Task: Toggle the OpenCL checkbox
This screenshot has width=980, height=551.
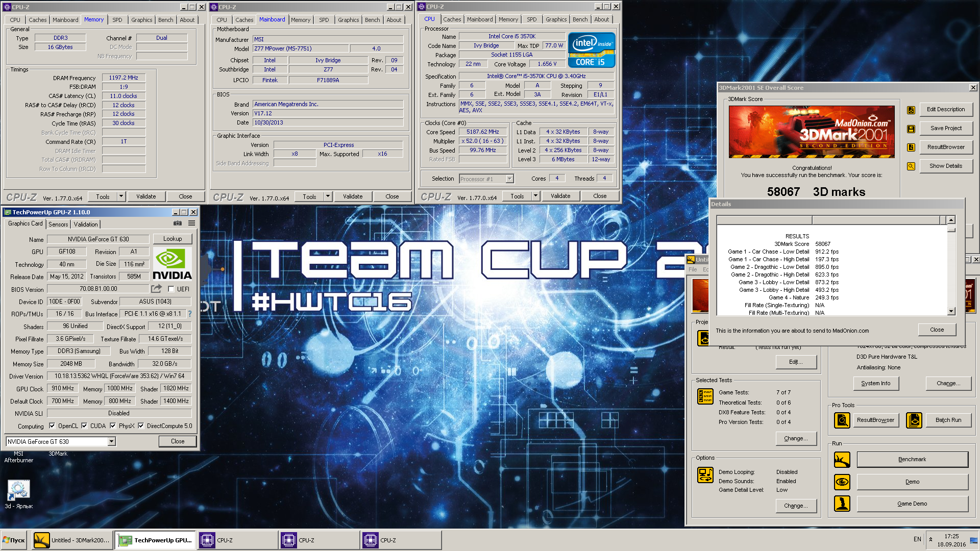Action: [52, 426]
